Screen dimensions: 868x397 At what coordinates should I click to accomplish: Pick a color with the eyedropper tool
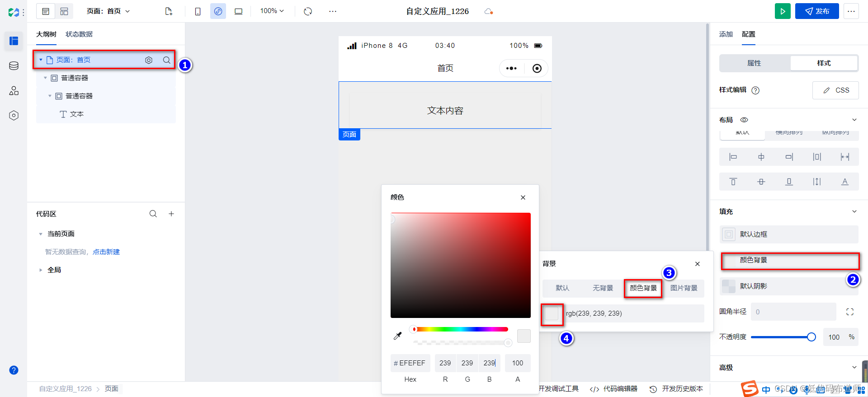tap(398, 336)
